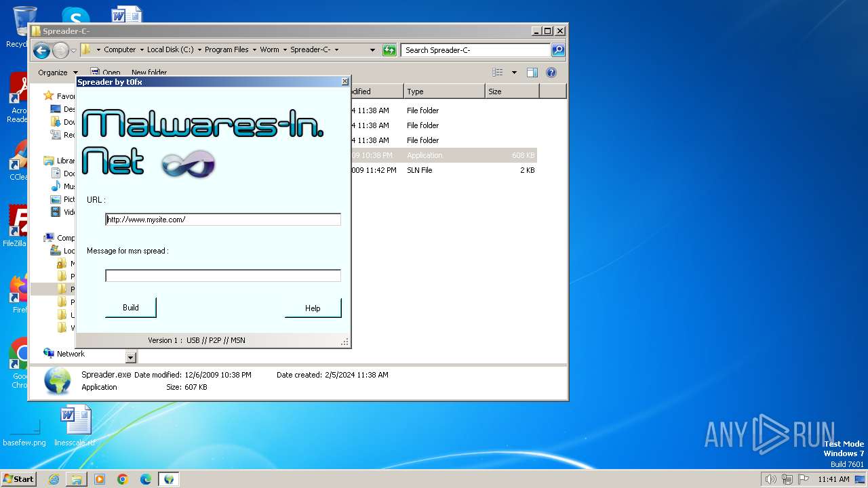Image resolution: width=868 pixels, height=488 pixels.
Task: Change the view icon in Explorer
Action: pos(498,73)
